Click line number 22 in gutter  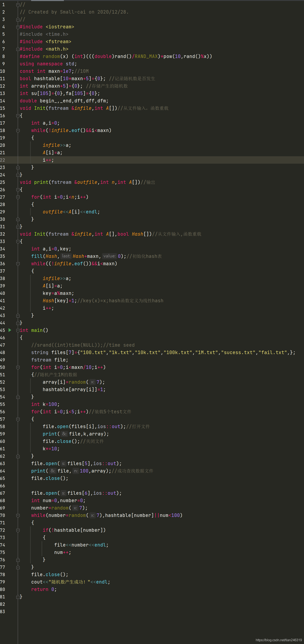click(x=2, y=160)
